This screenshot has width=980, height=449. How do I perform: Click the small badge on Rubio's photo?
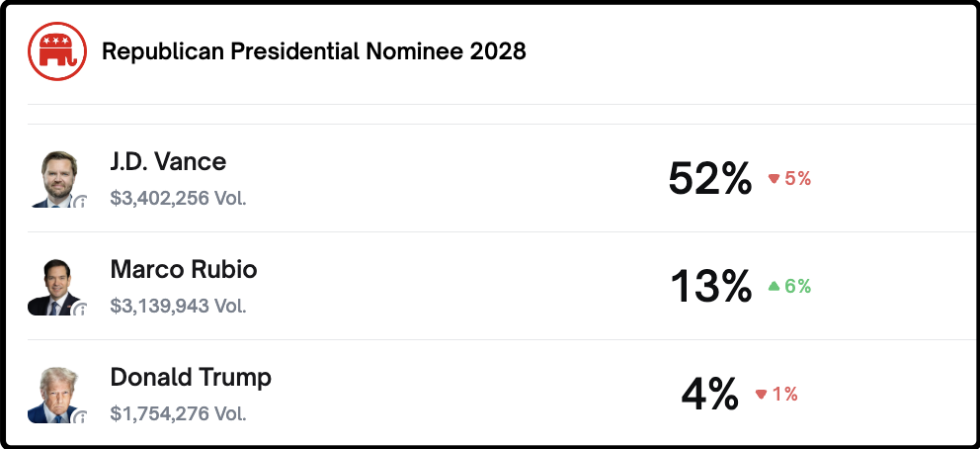tap(81, 310)
